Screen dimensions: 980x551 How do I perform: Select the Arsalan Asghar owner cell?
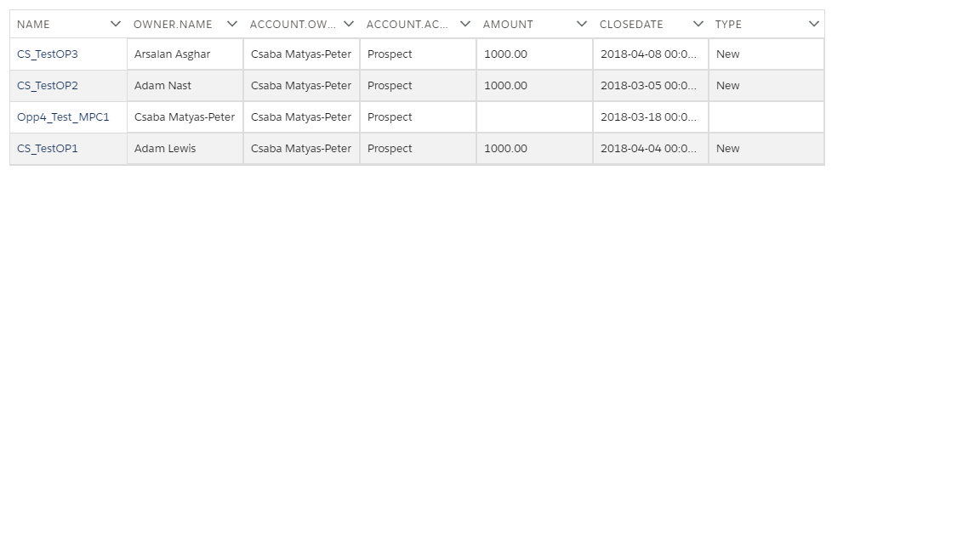click(x=185, y=54)
